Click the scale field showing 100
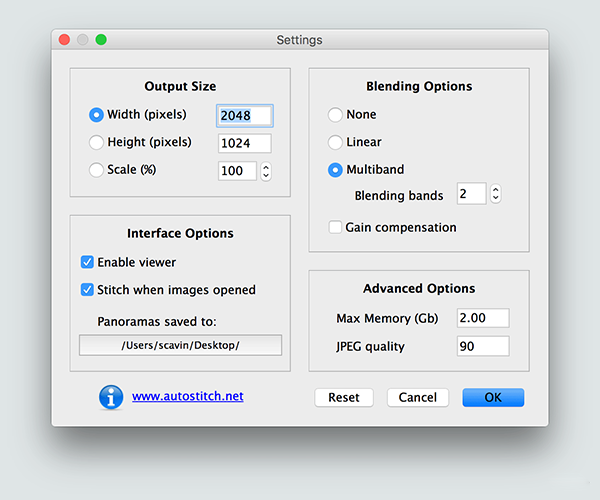 point(237,171)
